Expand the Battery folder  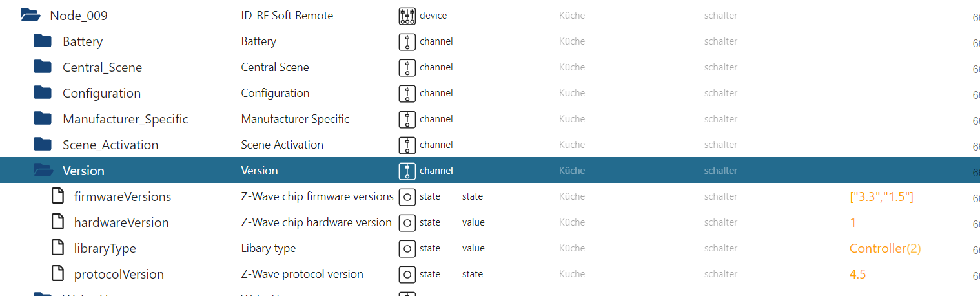(43, 41)
